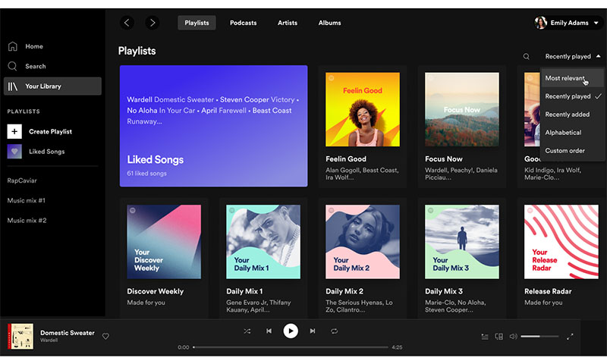Click Liked Songs text in sidebar
Viewport: 607px width, 364px height.
tap(47, 152)
